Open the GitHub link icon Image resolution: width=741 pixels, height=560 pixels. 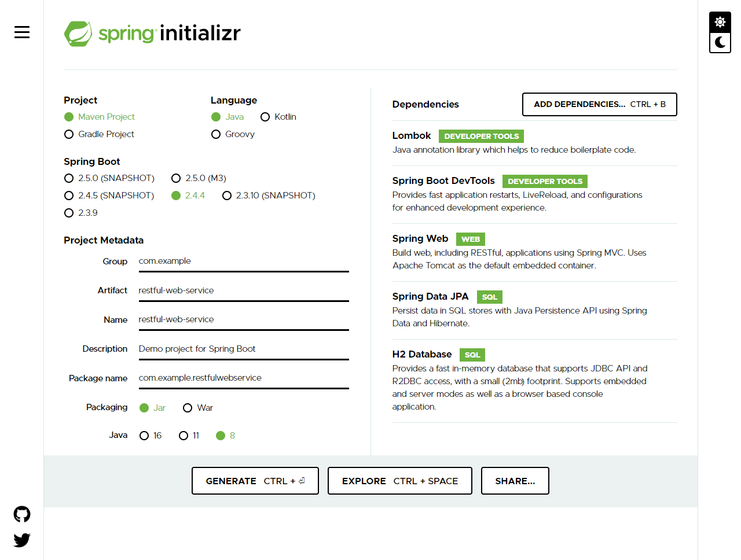pos(21,514)
